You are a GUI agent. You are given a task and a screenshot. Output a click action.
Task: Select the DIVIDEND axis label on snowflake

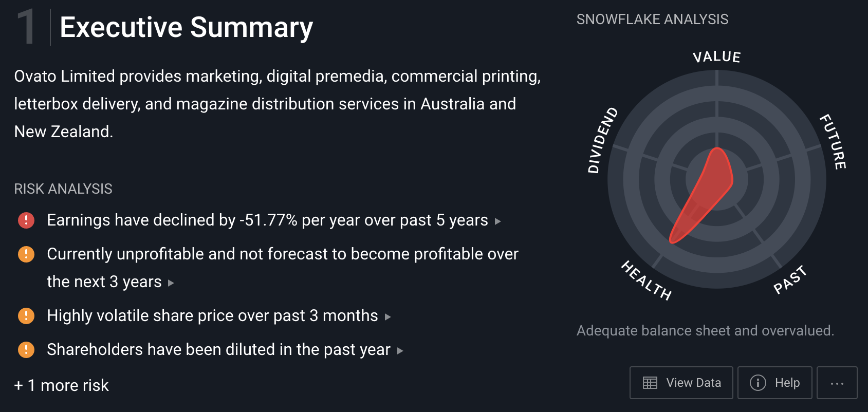tap(602, 140)
